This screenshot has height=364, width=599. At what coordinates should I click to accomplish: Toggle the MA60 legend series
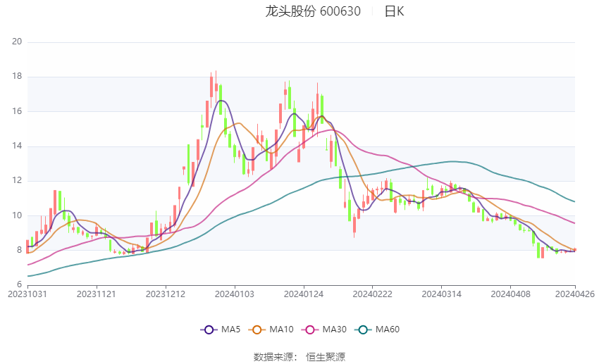(377, 330)
